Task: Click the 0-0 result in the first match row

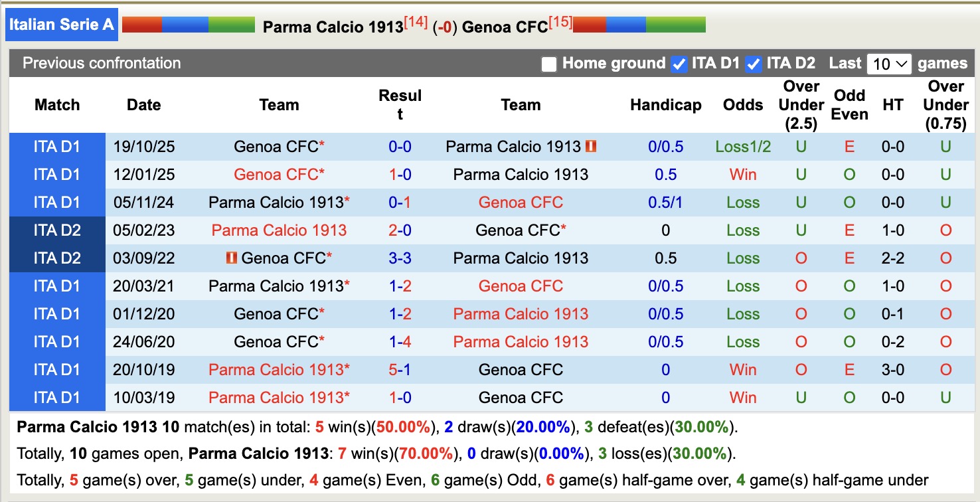Action: pos(400,147)
